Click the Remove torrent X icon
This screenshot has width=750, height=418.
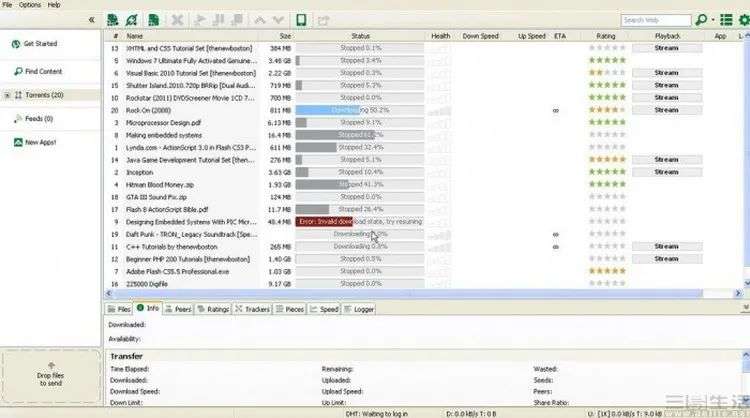point(177,20)
